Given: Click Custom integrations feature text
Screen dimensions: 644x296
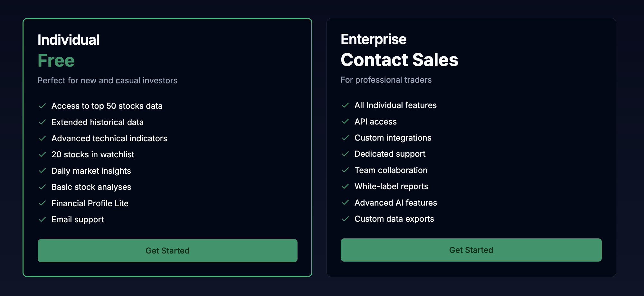Looking at the screenshot, I should click(393, 138).
